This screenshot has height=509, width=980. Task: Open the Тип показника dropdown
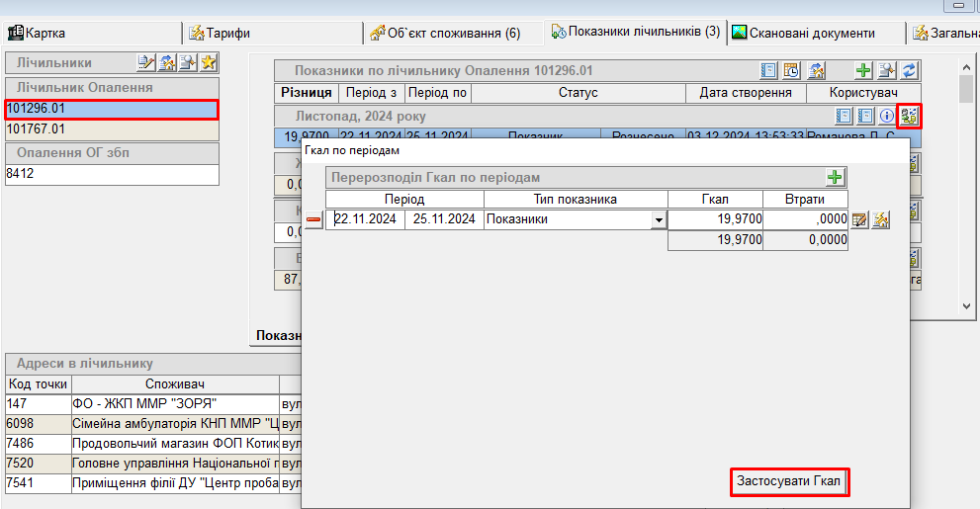pos(659,220)
